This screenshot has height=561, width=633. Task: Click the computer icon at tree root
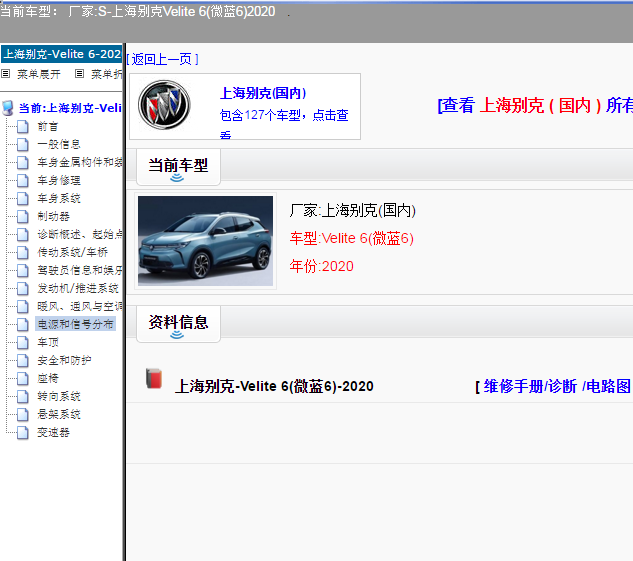pos(7,108)
